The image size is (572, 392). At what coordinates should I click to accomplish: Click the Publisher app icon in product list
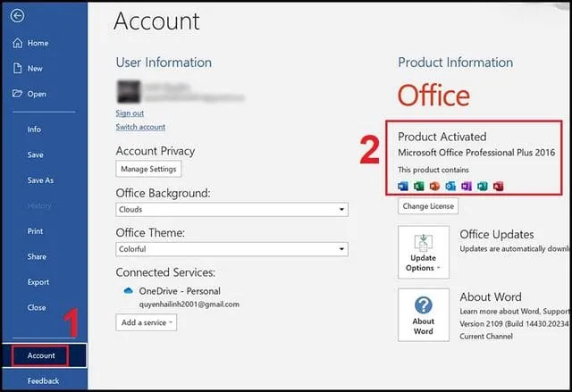coord(483,186)
